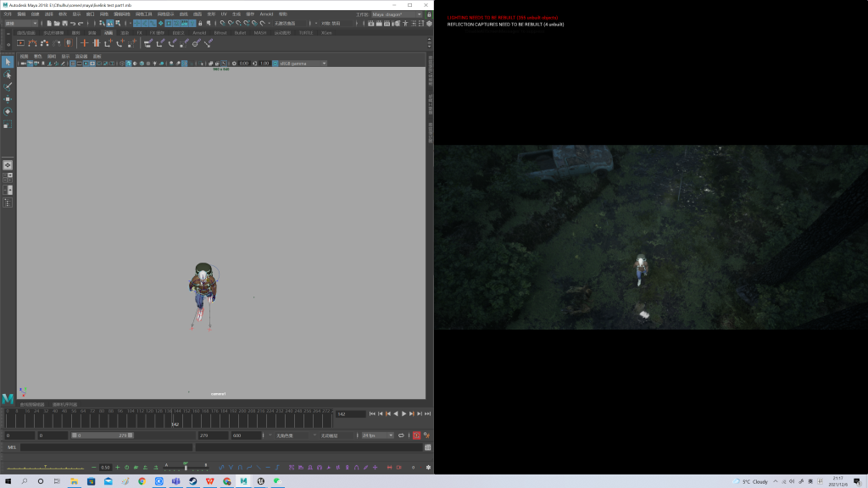
Task: Click the range slider bar showing 0 to 279
Action: pos(103,435)
